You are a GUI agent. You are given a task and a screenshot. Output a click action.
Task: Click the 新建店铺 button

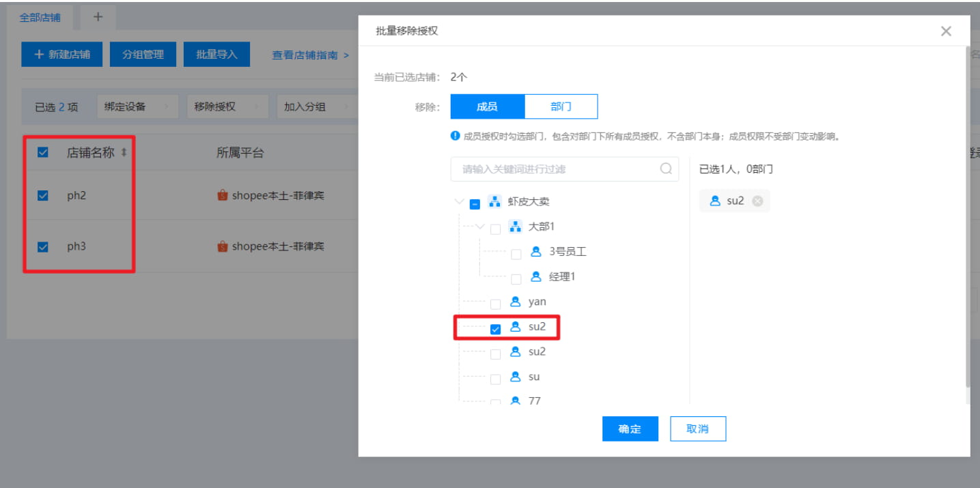coord(62,55)
